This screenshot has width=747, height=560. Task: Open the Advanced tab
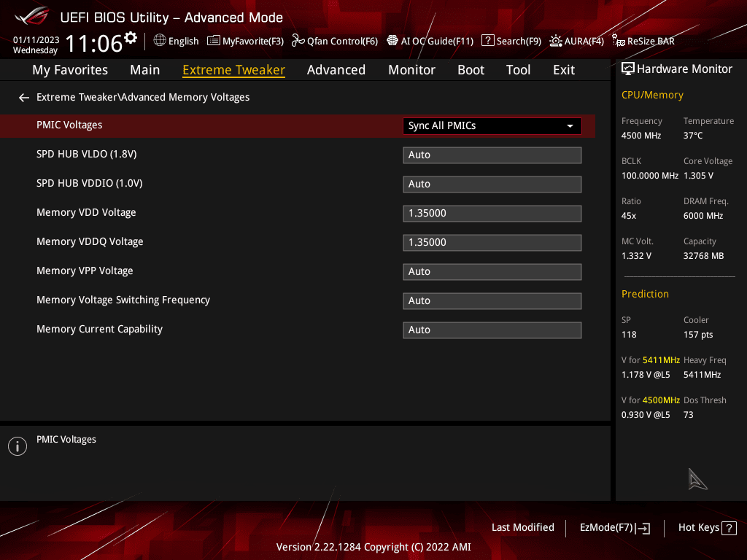(336, 70)
